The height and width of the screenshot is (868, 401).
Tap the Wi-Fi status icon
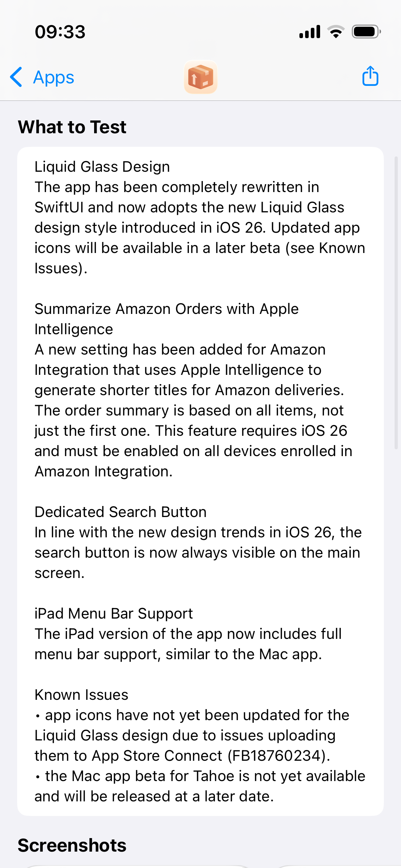(x=336, y=32)
